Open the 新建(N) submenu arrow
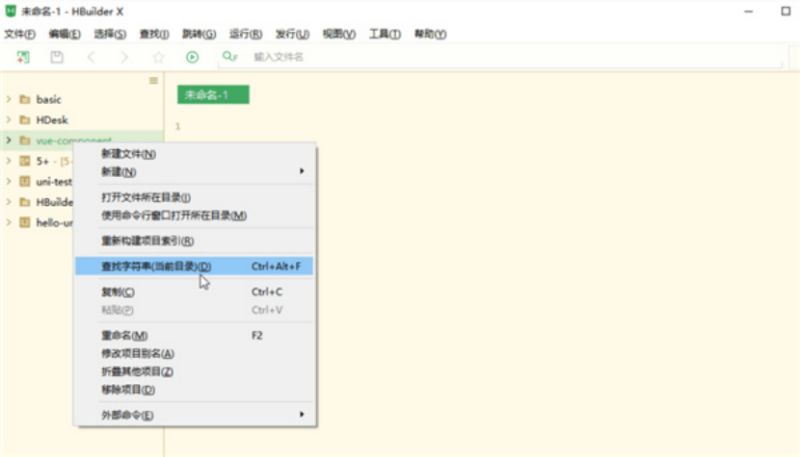This screenshot has height=457, width=800. point(302,171)
